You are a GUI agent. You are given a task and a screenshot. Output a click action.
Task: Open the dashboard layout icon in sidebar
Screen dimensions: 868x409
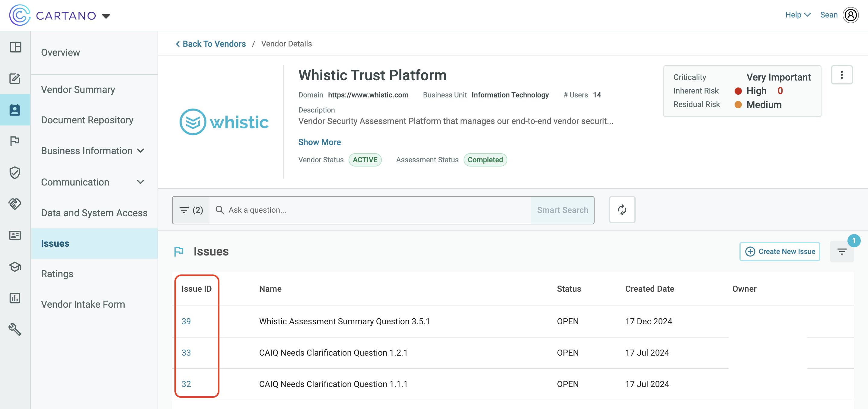pyautogui.click(x=15, y=47)
